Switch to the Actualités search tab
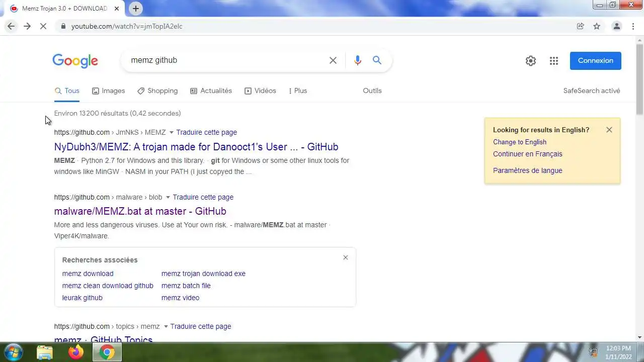Viewport: 644px width, 362px height. [x=211, y=91]
